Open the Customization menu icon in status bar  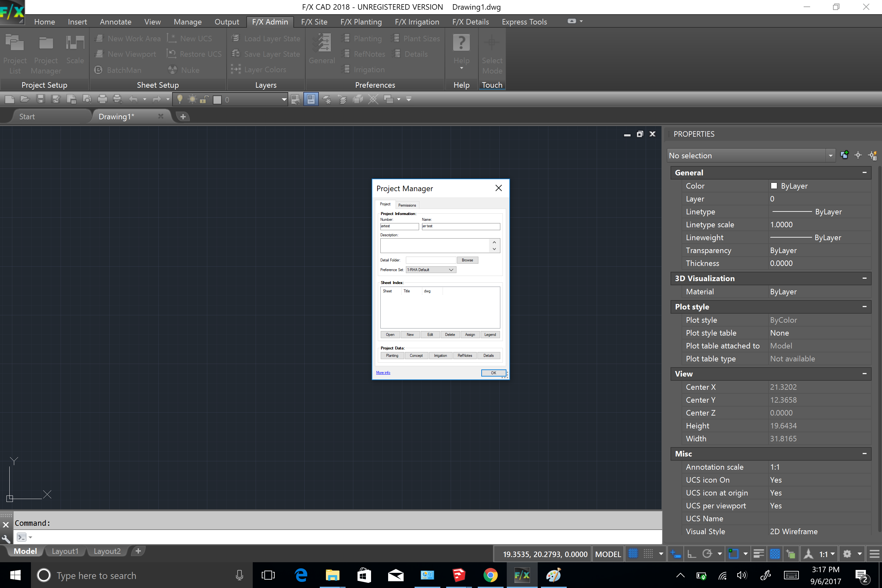874,554
